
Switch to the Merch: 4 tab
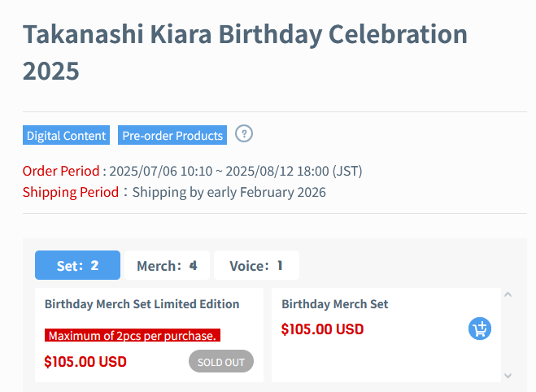(x=168, y=265)
